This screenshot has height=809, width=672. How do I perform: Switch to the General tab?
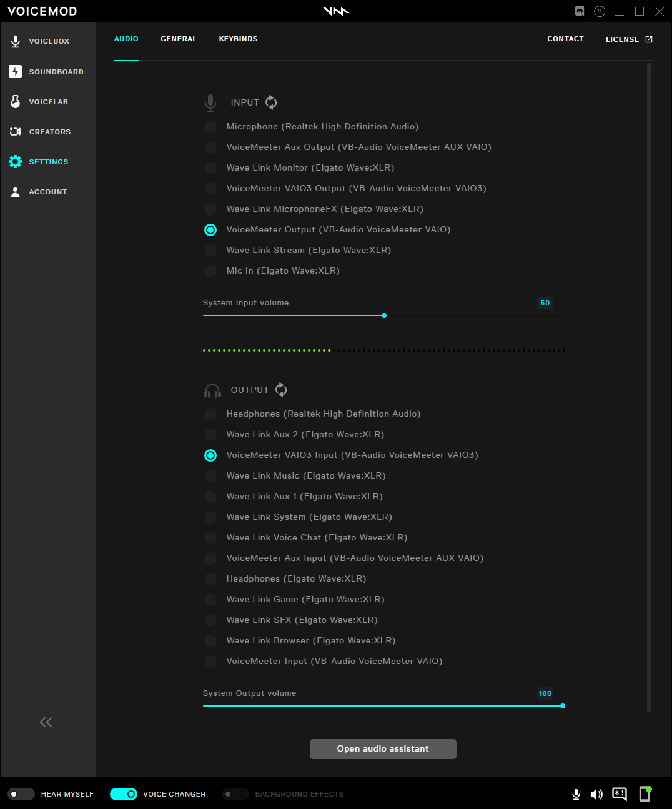(179, 39)
